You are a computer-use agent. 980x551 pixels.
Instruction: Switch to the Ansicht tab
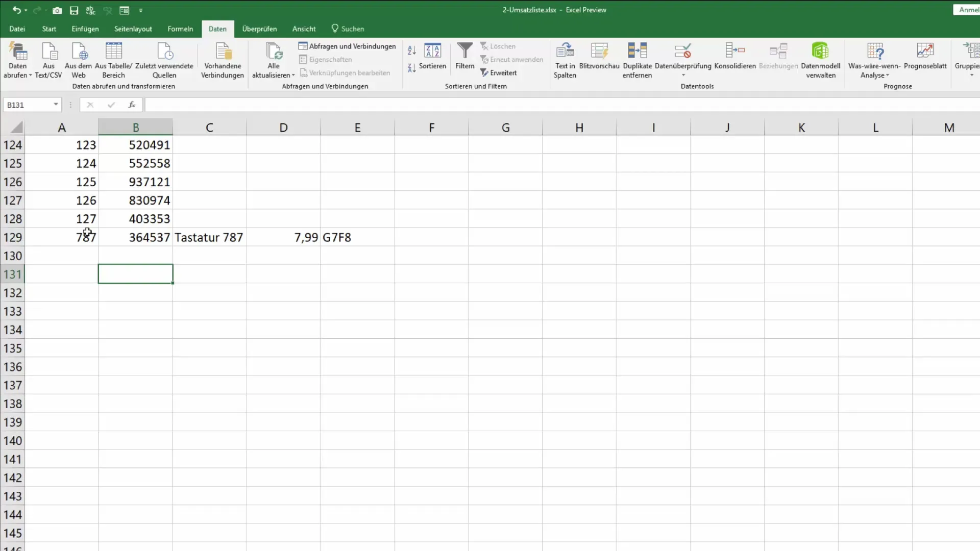pos(304,29)
